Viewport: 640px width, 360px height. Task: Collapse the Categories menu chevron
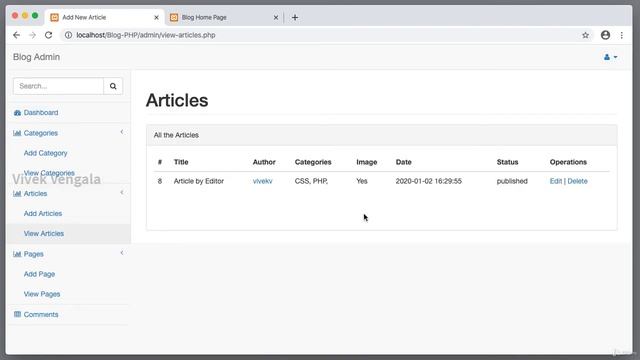(122, 132)
